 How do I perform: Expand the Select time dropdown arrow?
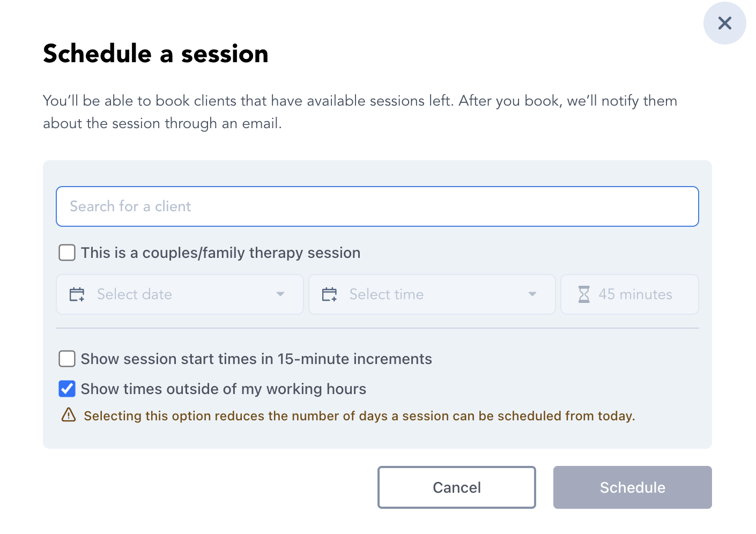(532, 294)
